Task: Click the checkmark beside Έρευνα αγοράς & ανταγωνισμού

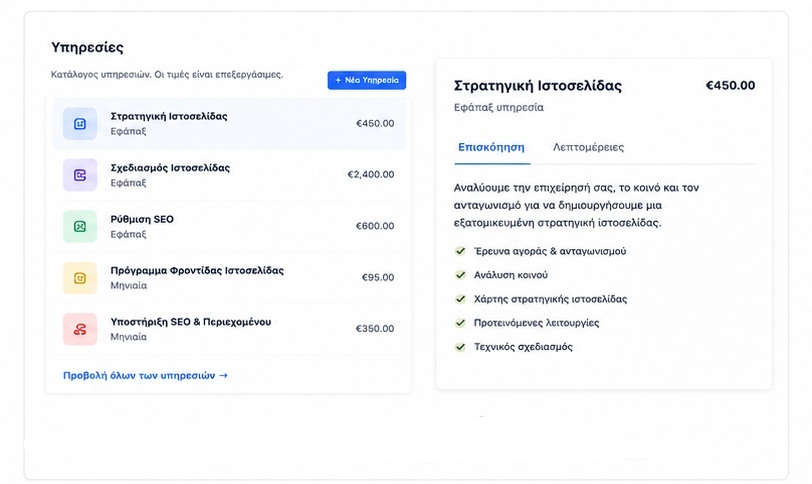Action: (460, 251)
